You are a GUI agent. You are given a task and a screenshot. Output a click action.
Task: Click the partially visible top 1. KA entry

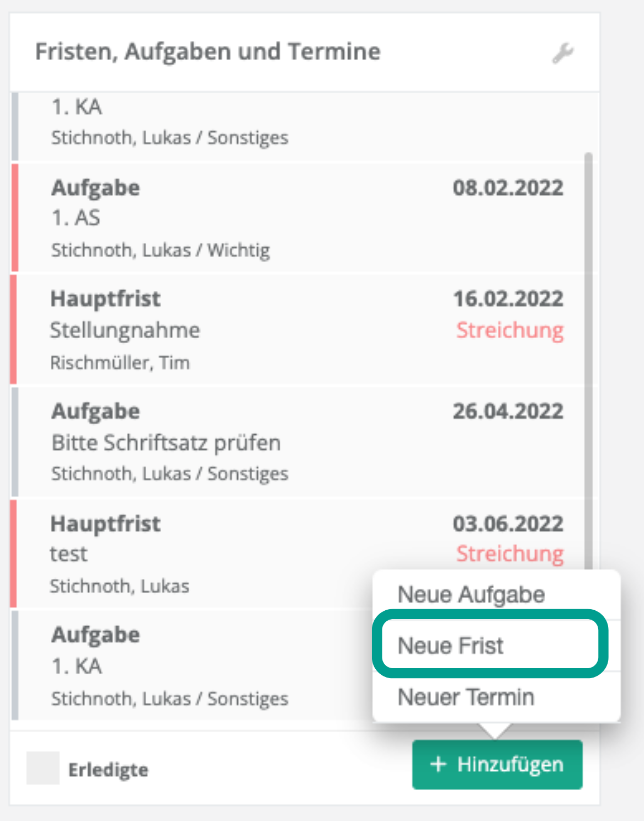[x=221, y=122]
